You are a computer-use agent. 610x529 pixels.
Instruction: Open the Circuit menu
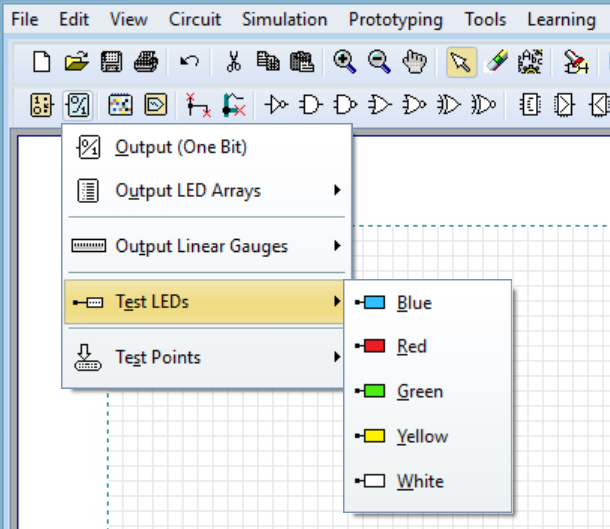click(x=195, y=19)
